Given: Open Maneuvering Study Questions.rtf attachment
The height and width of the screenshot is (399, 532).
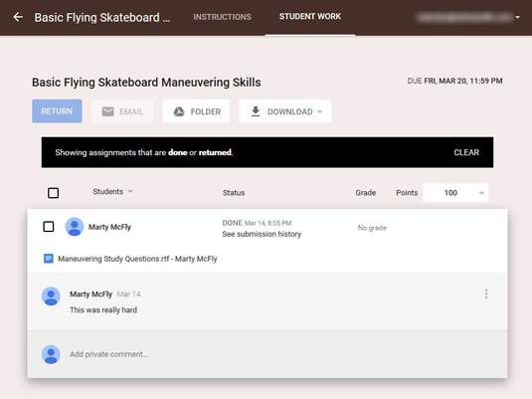Looking at the screenshot, I should coord(137,259).
